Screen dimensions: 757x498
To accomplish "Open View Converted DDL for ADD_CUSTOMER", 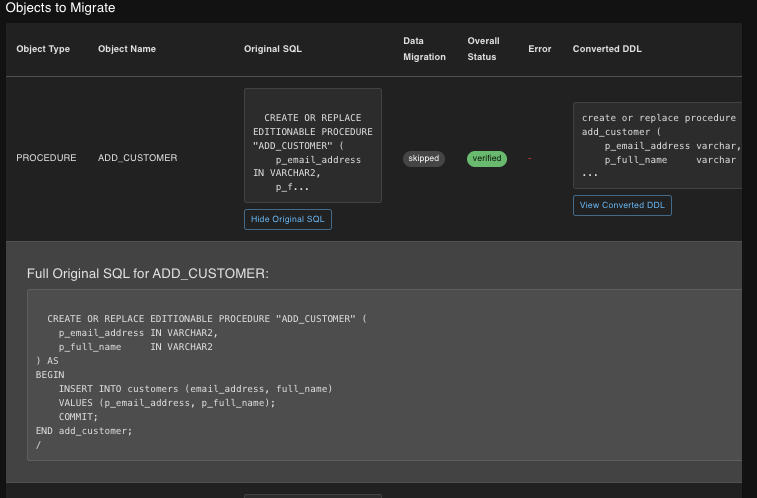I will point(622,205).
